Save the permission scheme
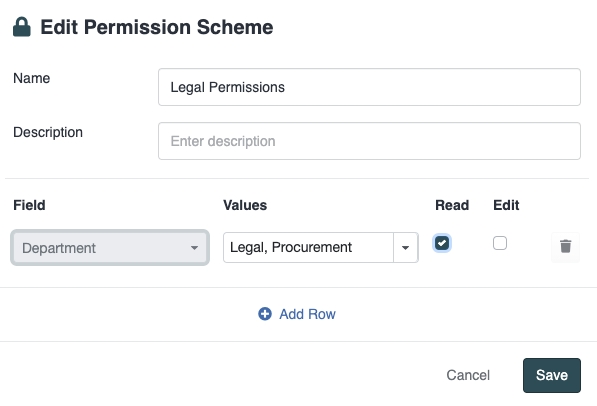The image size is (597, 406). tap(552, 375)
